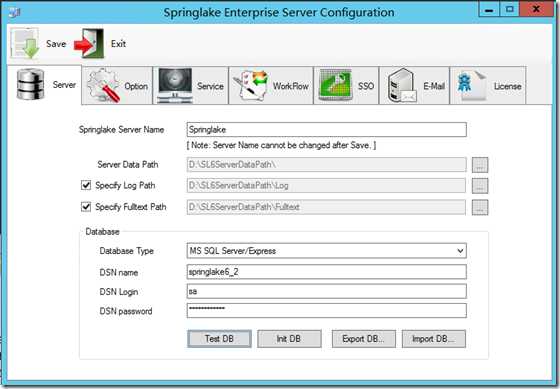
Task: Select the Server tab label
Action: [x=64, y=85]
